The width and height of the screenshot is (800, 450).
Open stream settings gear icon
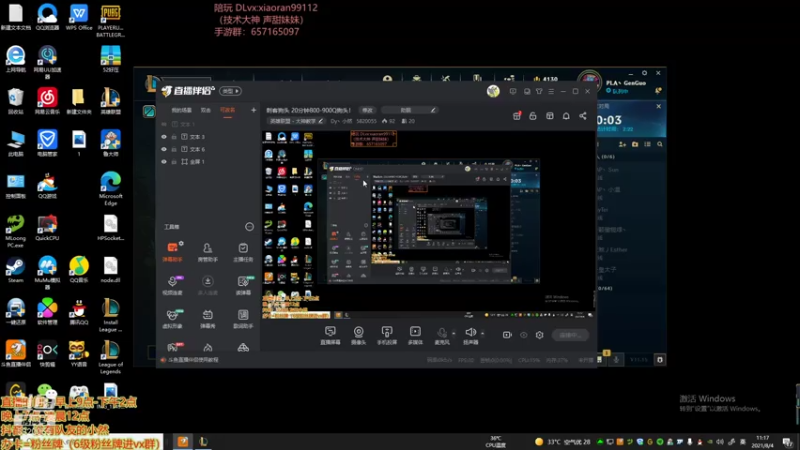pyautogui.click(x=540, y=335)
